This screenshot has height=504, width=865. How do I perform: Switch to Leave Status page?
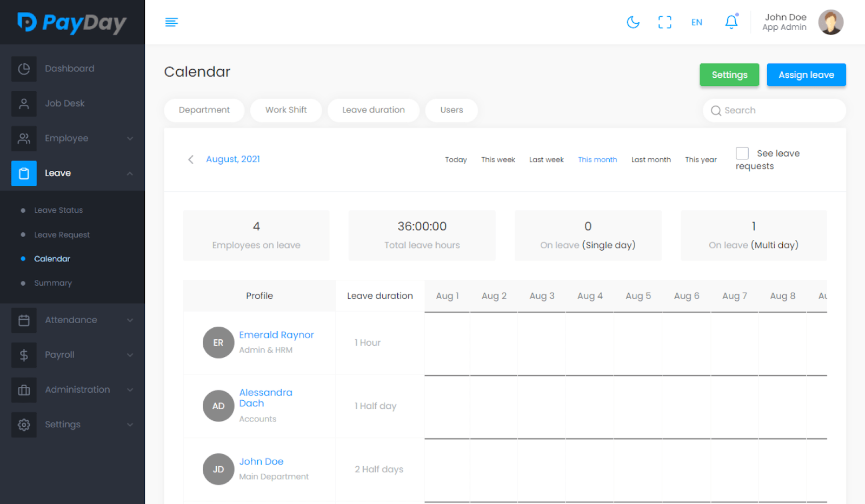point(58,210)
